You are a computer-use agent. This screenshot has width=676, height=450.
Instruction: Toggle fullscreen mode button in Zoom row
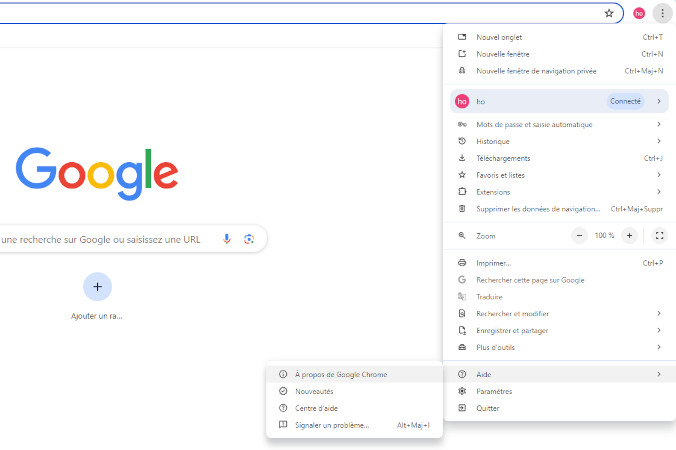click(x=659, y=235)
